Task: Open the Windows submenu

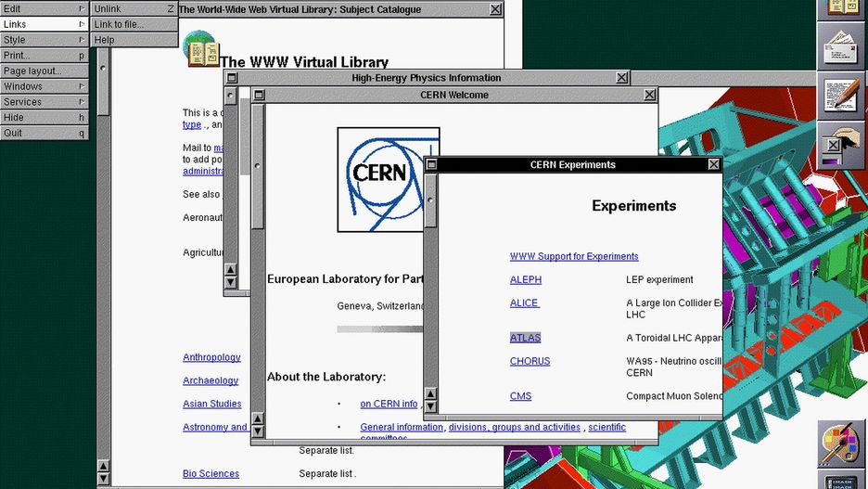Action: (45, 86)
